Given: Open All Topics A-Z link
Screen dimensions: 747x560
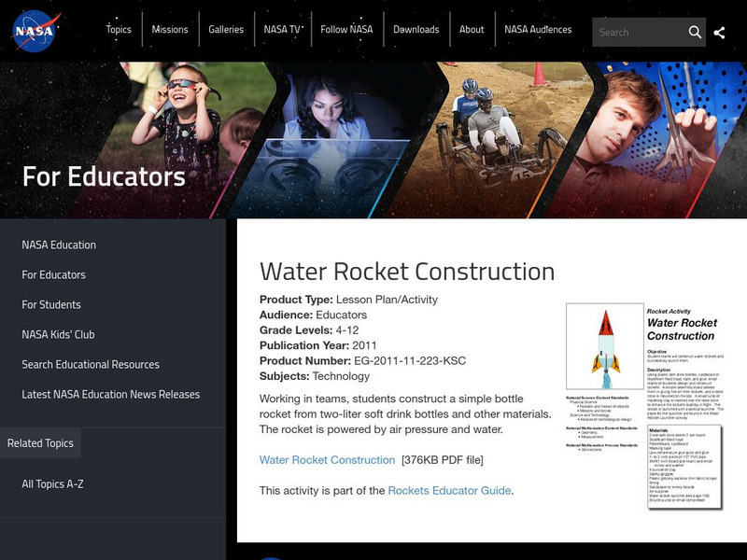Looking at the screenshot, I should [x=52, y=484].
